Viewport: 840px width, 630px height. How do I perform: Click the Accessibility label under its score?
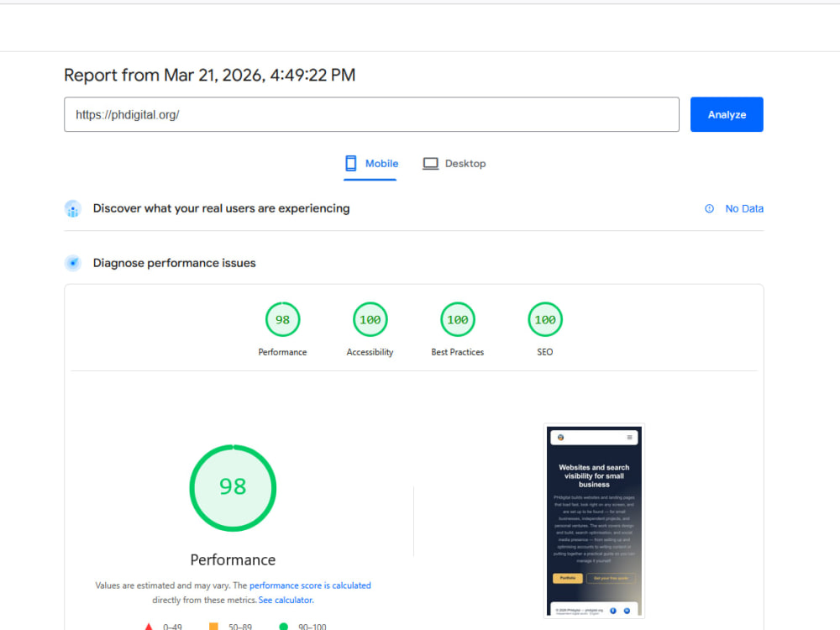[370, 352]
